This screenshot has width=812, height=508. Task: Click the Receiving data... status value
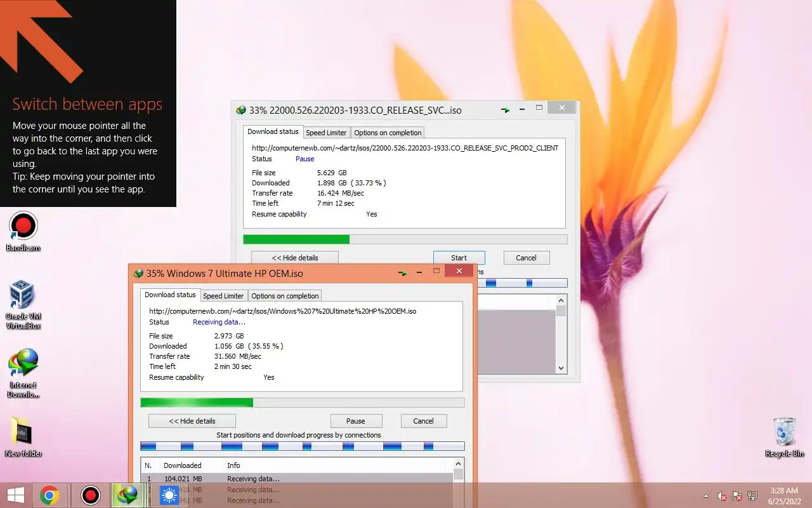point(219,322)
